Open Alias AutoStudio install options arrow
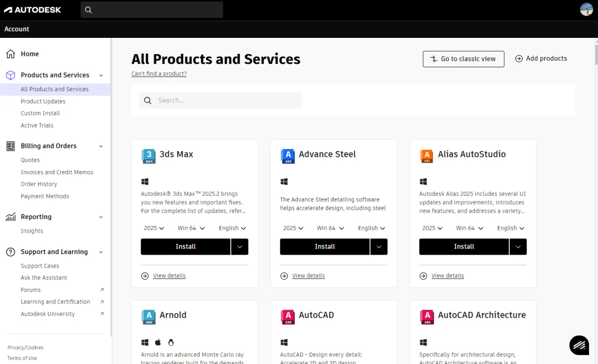 [x=518, y=247]
